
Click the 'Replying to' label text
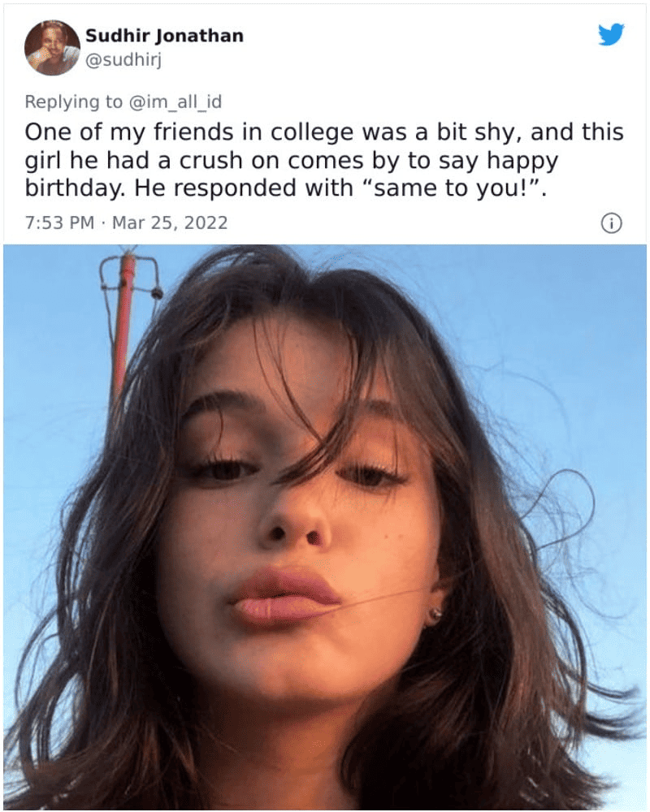(71, 101)
